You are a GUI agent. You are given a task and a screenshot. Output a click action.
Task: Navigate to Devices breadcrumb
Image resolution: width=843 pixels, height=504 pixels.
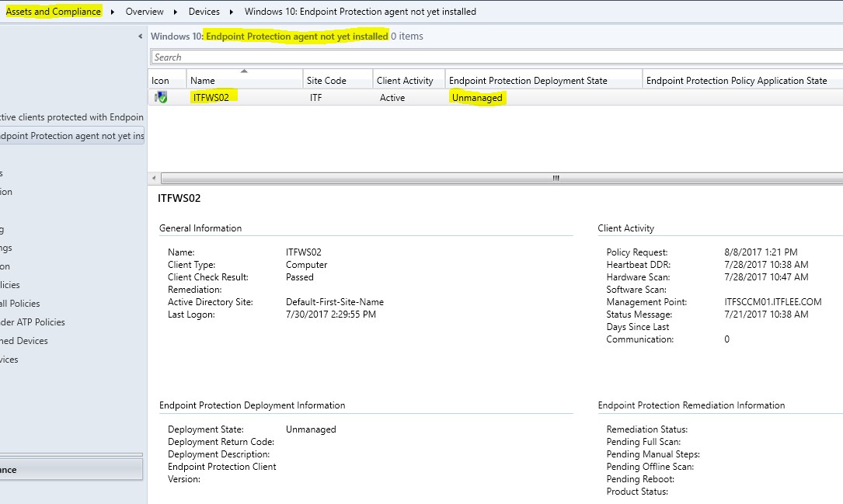(x=204, y=12)
